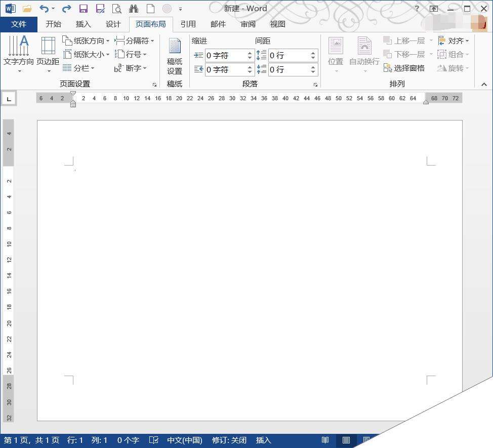Image resolution: width=493 pixels, height=448 pixels.
Task: Click Send Backward (下移一层) button
Action: (404, 54)
